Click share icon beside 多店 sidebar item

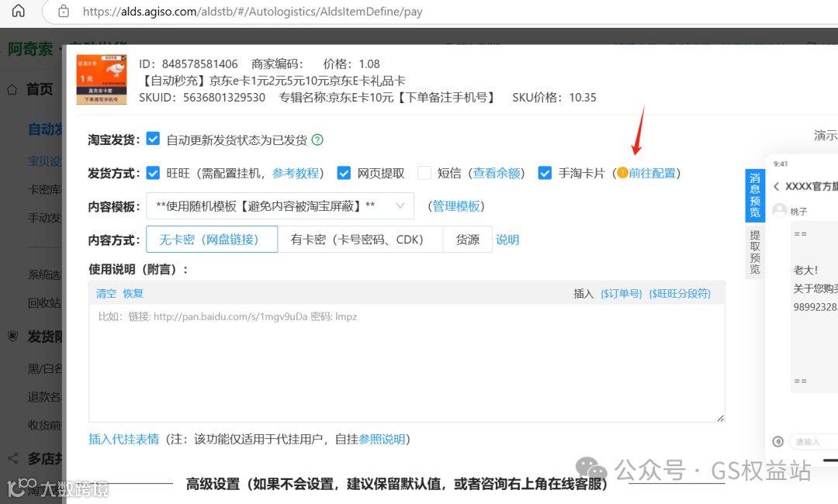[13, 458]
